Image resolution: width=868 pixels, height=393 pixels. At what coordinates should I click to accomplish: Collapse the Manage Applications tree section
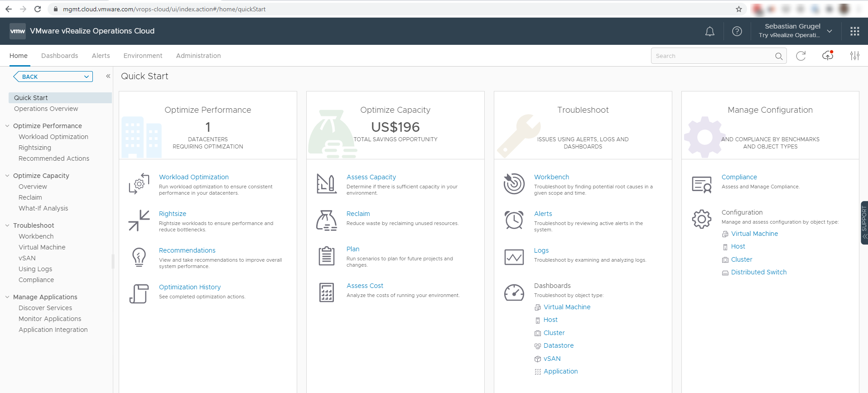pos(7,297)
